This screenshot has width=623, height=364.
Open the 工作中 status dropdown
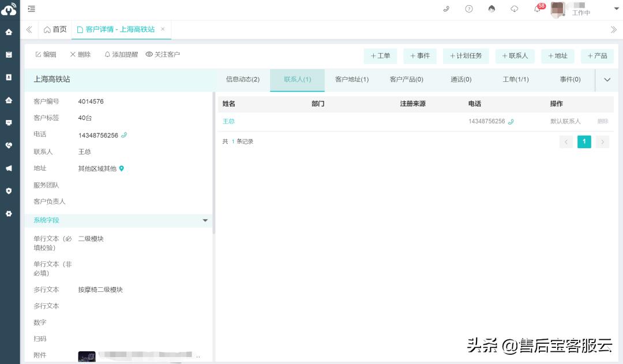click(x=580, y=12)
